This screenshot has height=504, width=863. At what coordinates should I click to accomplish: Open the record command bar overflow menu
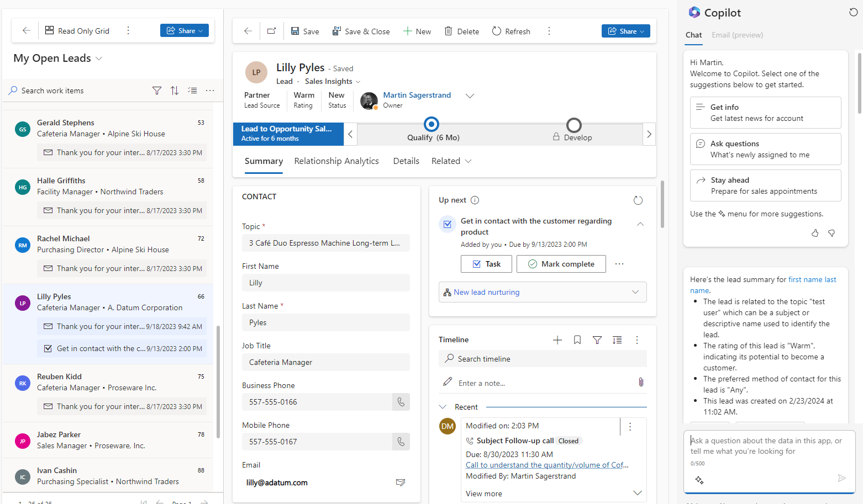(549, 31)
